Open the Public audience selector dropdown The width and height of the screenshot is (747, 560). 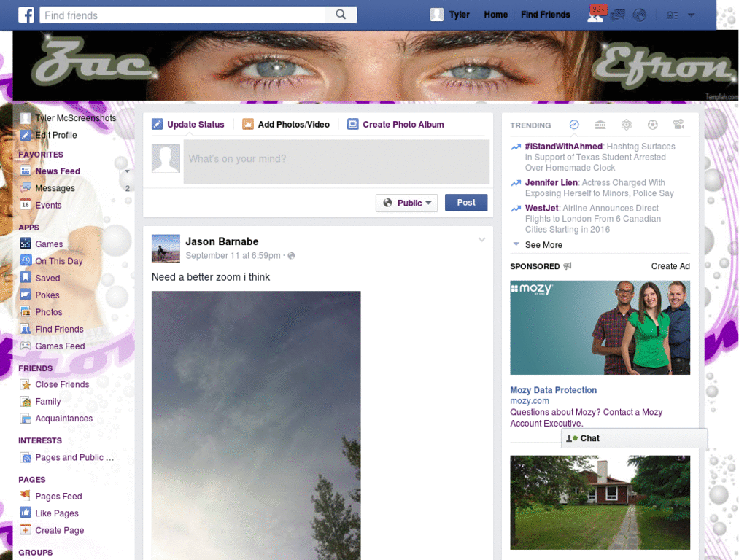point(407,203)
